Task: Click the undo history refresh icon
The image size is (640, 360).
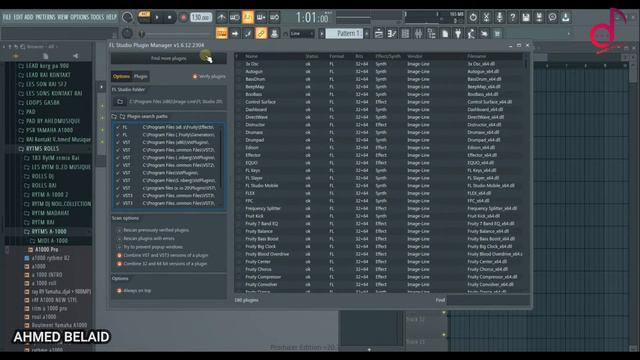Action: [x=473, y=17]
